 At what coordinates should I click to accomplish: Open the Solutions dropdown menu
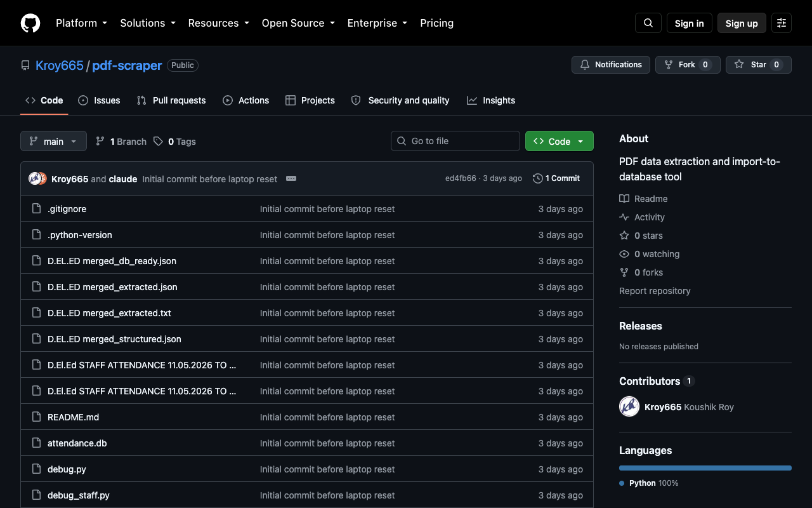[x=148, y=23]
